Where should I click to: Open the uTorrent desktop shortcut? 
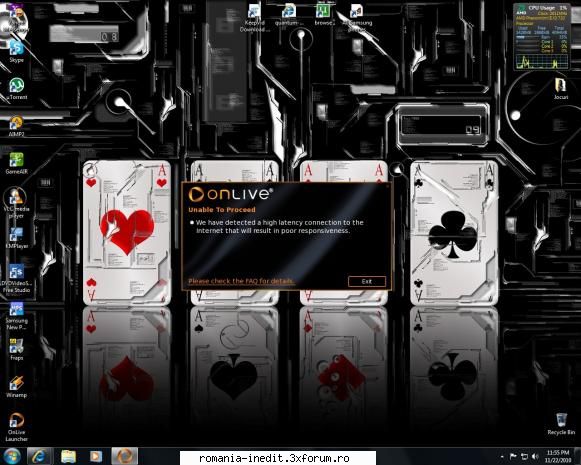[17, 89]
